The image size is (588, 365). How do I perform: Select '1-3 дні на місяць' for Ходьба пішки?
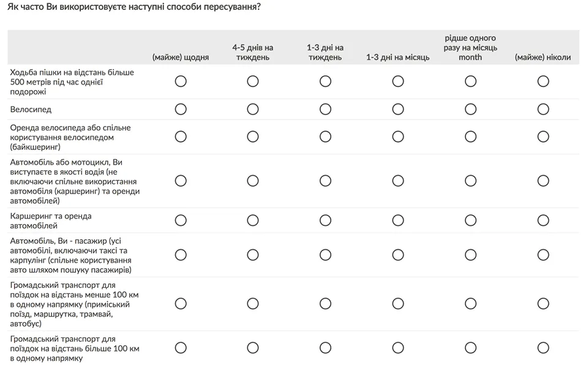398,81
